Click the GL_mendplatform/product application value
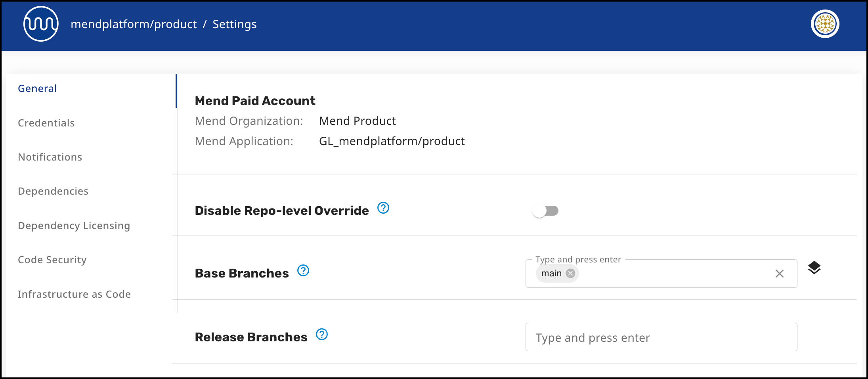The height and width of the screenshot is (379, 868). 392,141
